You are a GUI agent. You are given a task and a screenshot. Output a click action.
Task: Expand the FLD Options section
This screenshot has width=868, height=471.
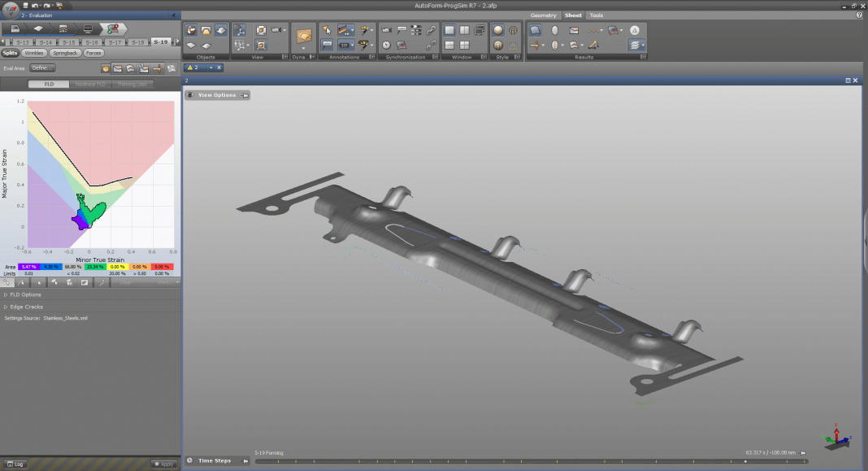[x=24, y=294]
